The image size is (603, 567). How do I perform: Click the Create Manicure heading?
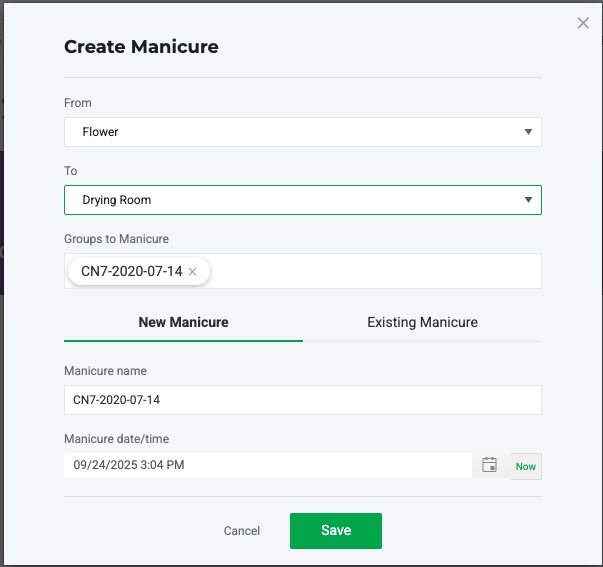(141, 47)
